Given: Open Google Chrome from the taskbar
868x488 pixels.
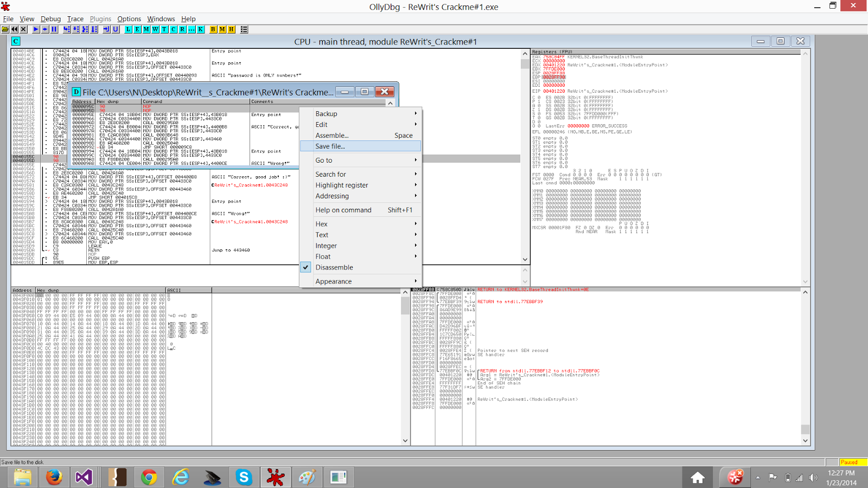Looking at the screenshot, I should [149, 477].
